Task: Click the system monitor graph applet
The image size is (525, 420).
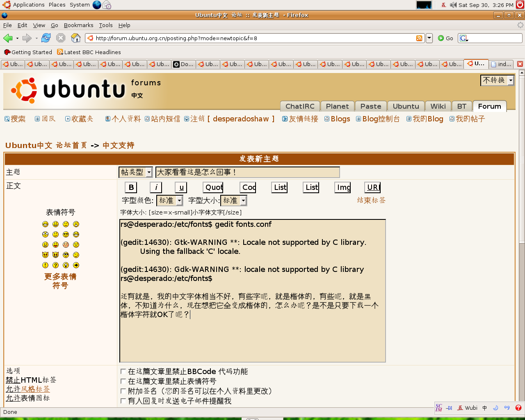Action: 424,5
